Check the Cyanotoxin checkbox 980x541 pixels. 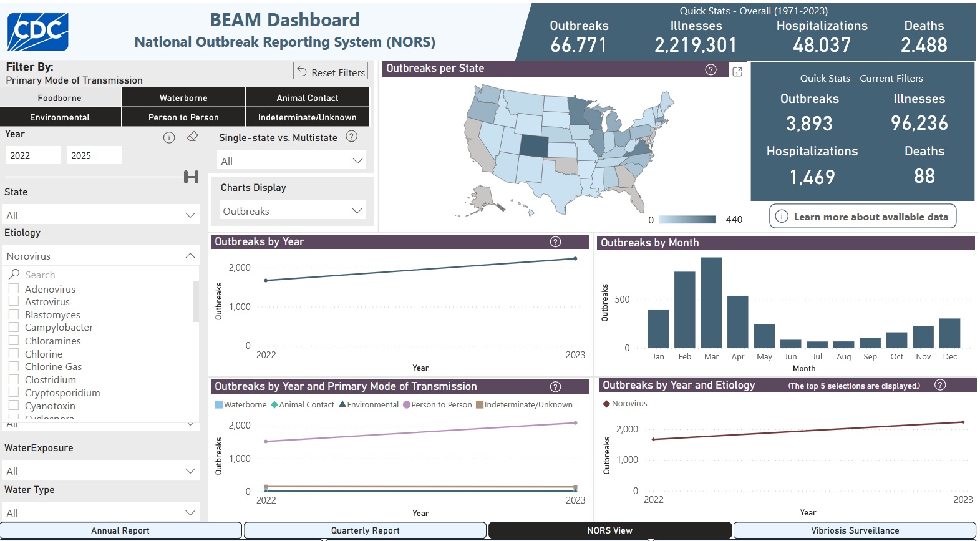tap(14, 405)
